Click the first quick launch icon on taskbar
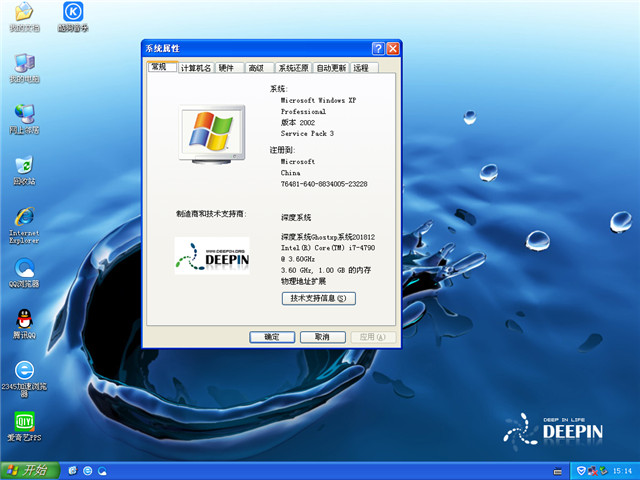 click(x=73, y=471)
